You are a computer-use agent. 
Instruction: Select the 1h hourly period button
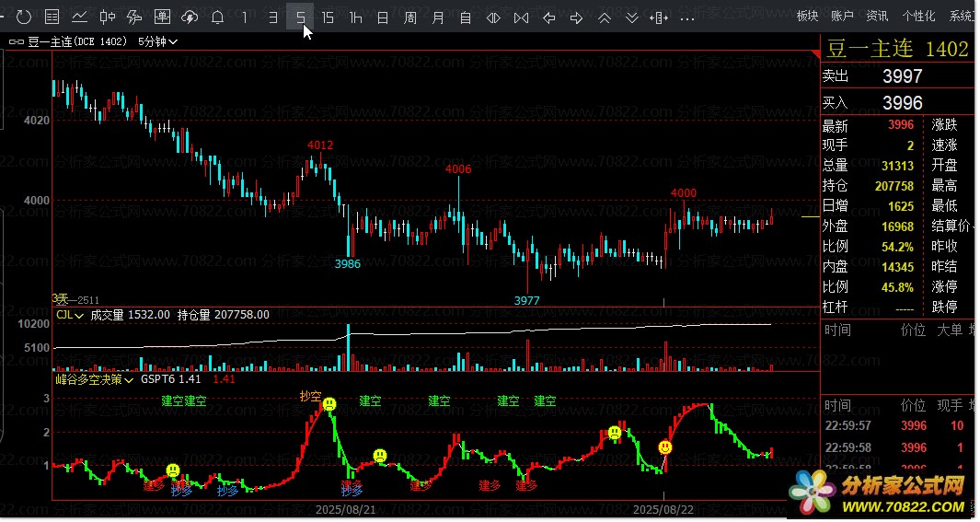(x=355, y=17)
